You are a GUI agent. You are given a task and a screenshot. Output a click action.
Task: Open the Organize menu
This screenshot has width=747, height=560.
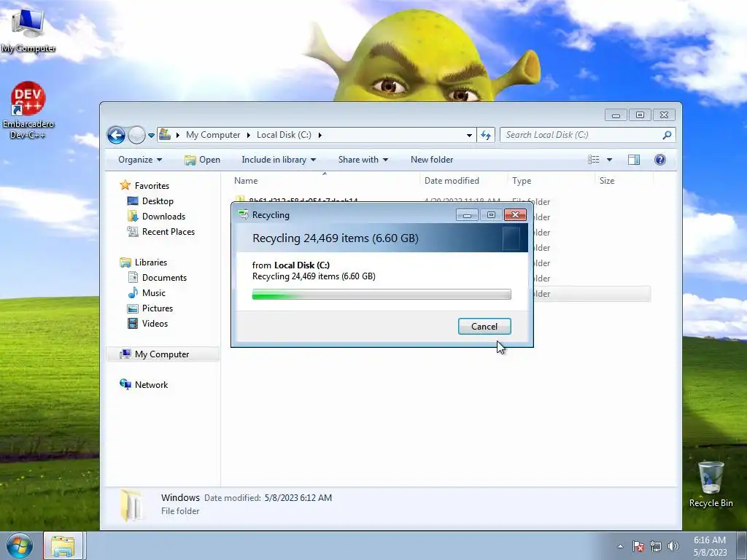tap(140, 160)
